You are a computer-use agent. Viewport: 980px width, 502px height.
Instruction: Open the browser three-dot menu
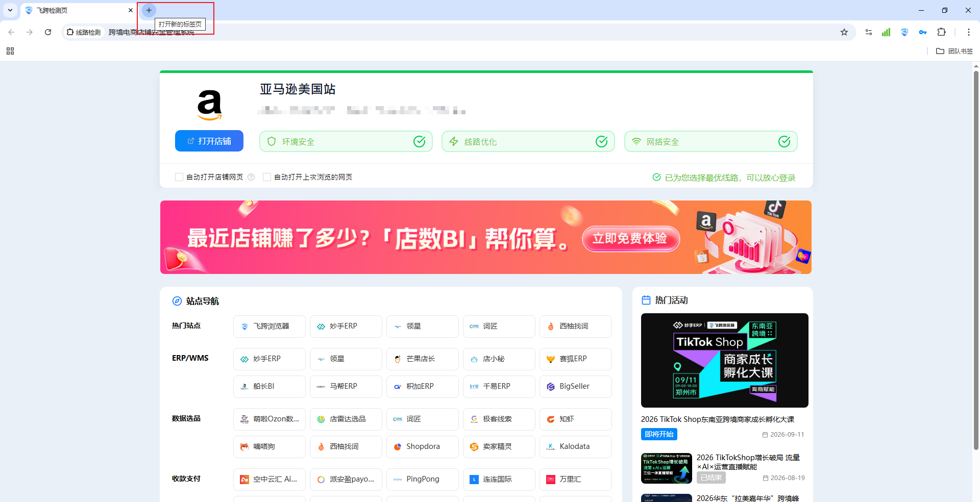[x=968, y=32]
